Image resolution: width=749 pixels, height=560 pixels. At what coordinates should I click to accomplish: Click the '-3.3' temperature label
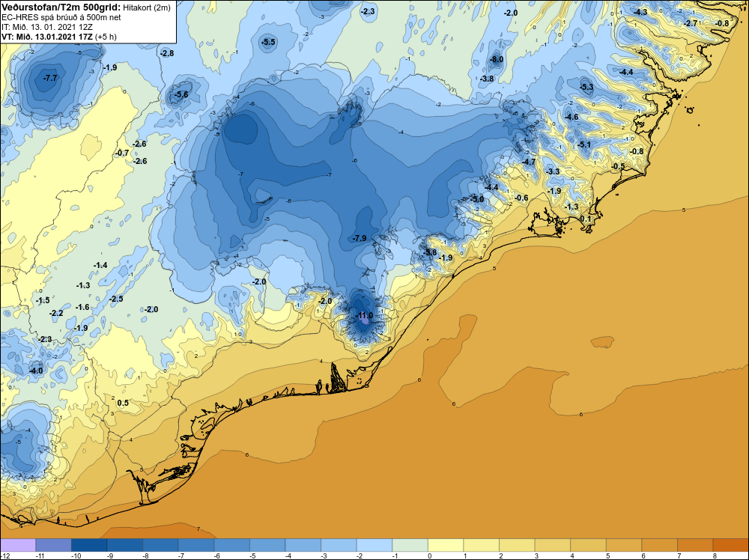pyautogui.click(x=553, y=171)
